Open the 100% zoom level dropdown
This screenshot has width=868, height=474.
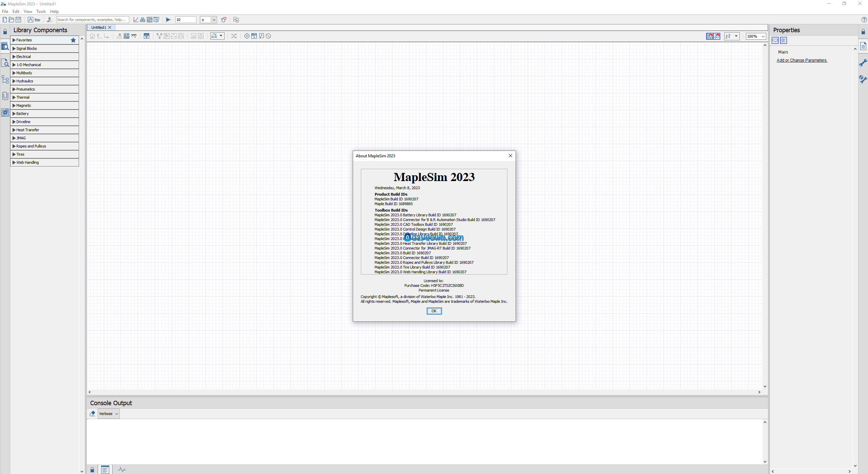(756, 36)
